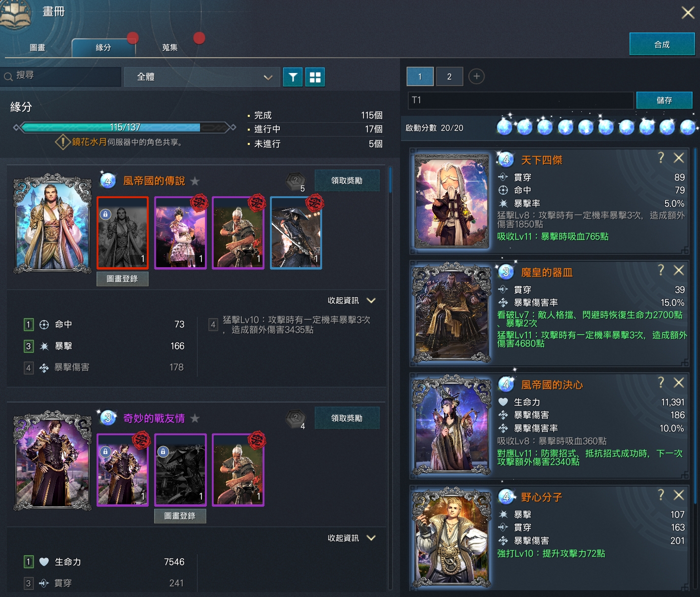The image size is (700, 597).
Task: Remove 風帝國的決心 from active slots
Action: (679, 383)
